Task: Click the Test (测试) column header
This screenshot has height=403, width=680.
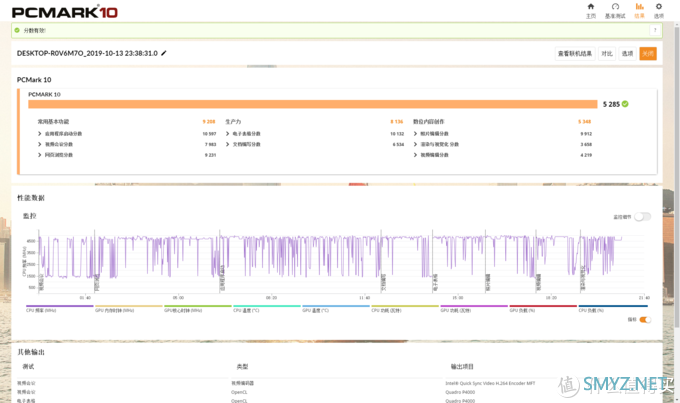Action: coord(28,367)
